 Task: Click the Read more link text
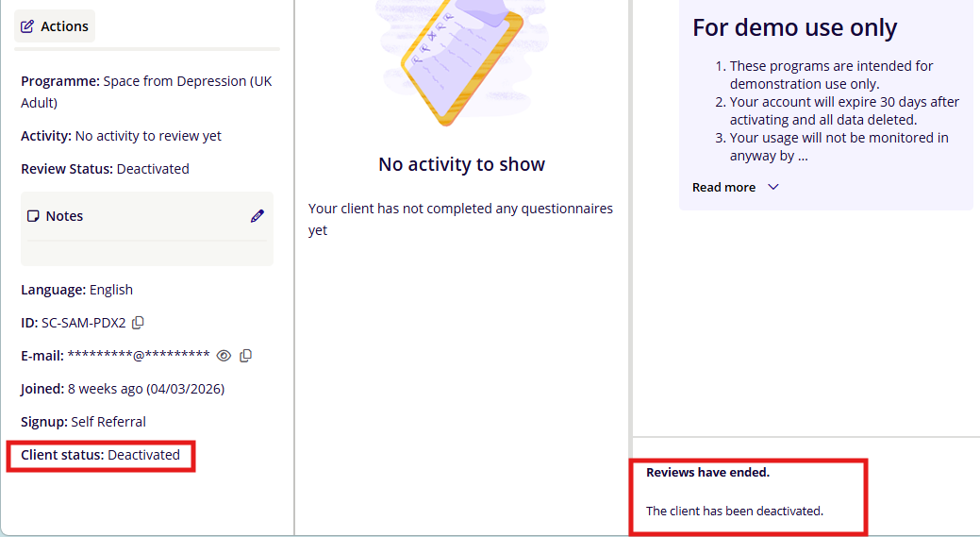723,187
